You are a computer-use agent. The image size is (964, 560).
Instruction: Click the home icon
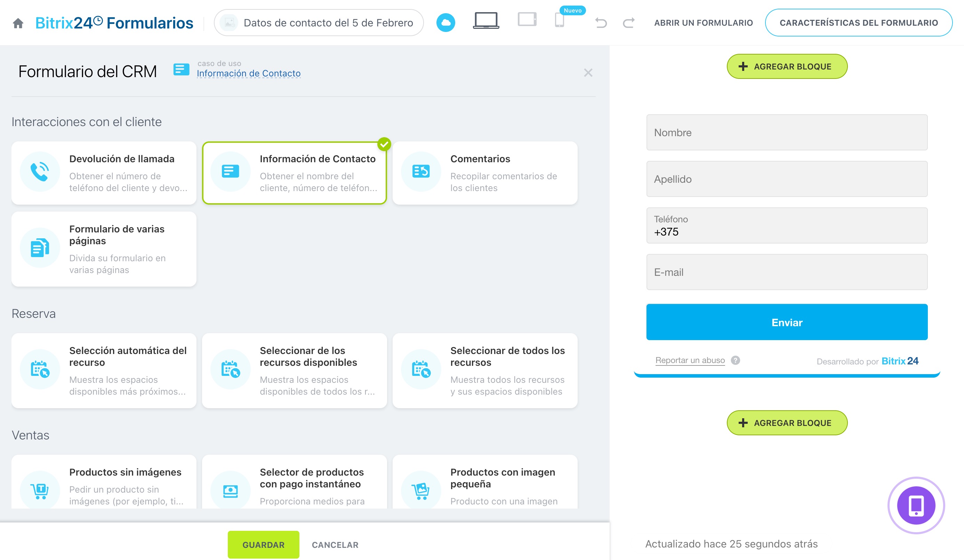click(x=18, y=23)
